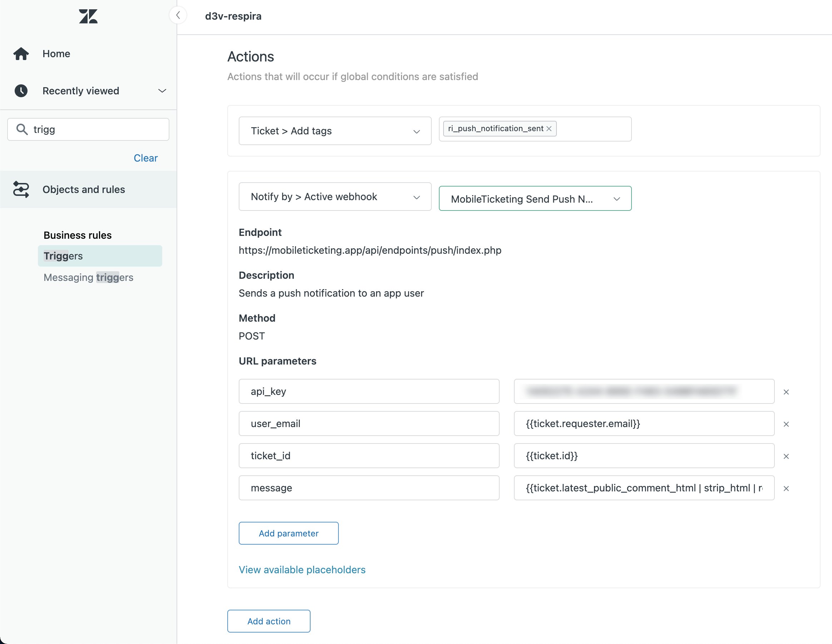
Task: Open Notify by > Active webhook dropdown
Action: coord(335,197)
